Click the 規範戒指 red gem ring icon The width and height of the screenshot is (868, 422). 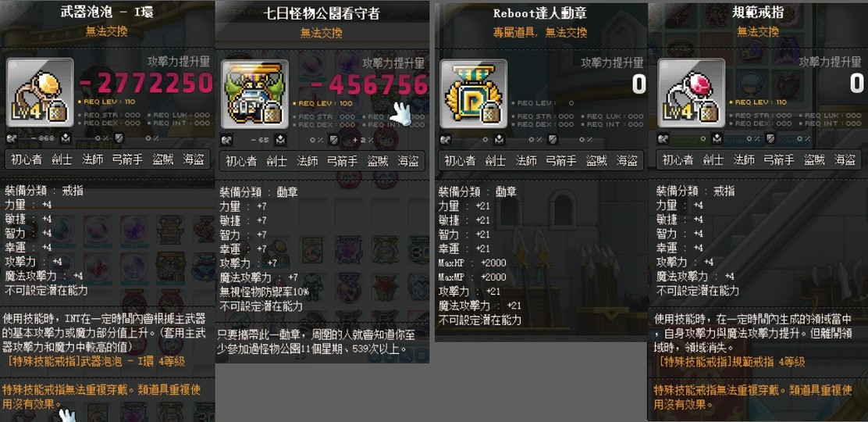point(691,93)
